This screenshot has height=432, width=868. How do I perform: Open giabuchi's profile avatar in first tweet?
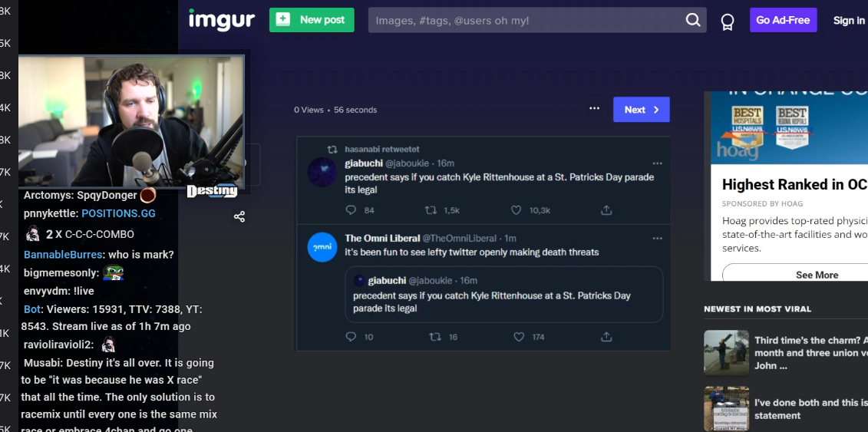(x=322, y=171)
